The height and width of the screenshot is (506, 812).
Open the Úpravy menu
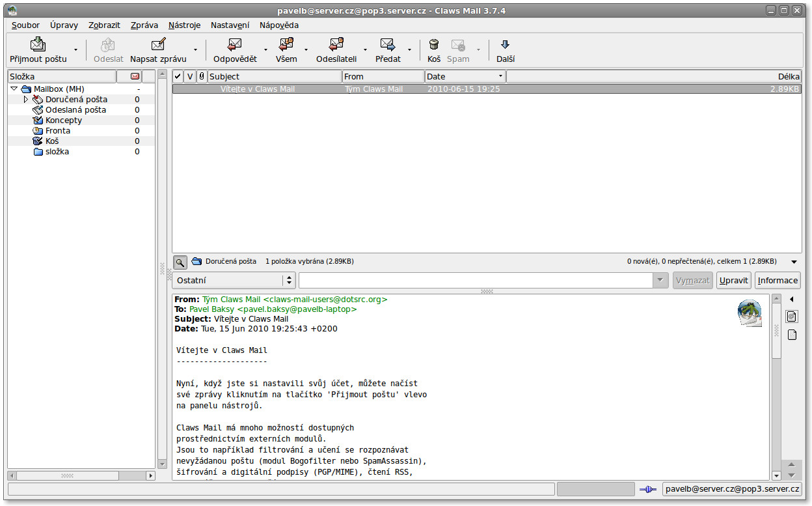[64, 25]
